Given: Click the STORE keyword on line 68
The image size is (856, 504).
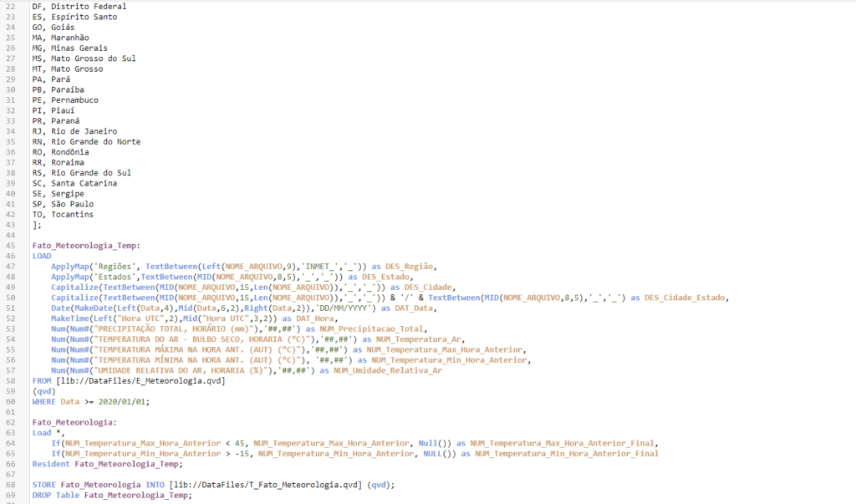Looking at the screenshot, I should (x=43, y=485).
